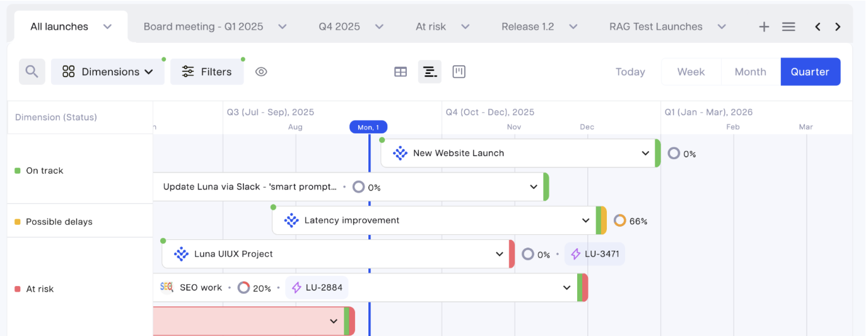Switch to board view icon
868x336 pixels.
[459, 72]
